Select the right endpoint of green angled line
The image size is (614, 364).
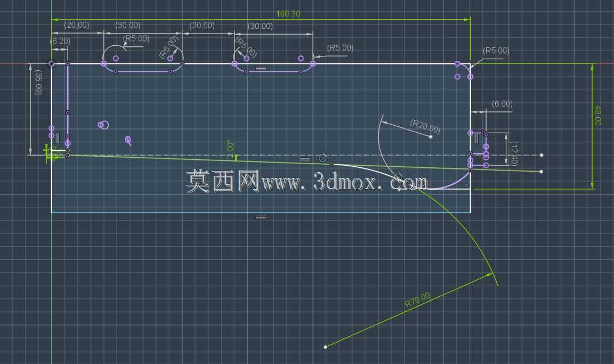tap(541, 172)
